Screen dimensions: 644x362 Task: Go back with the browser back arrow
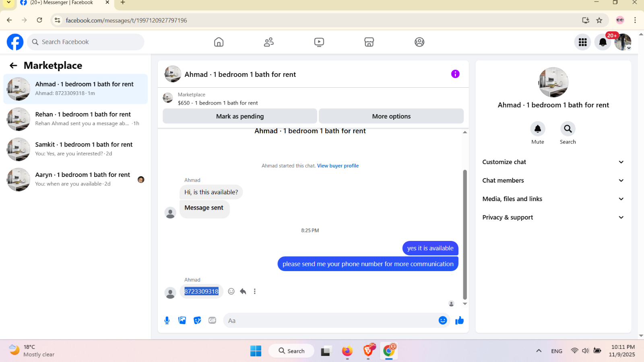tap(9, 20)
